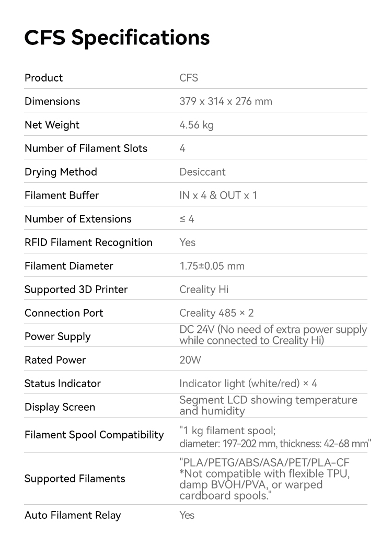
Task: Select the Desiccant drying method value
Action: tap(202, 172)
